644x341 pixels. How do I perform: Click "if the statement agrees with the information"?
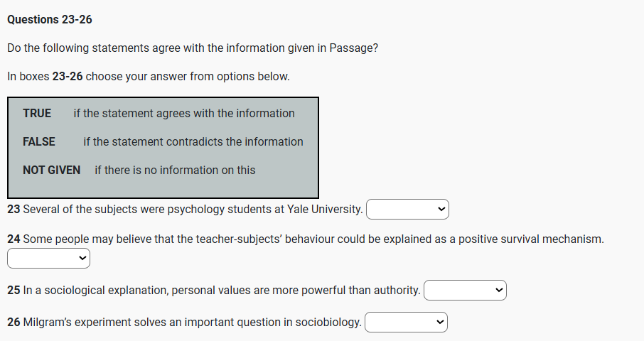[x=183, y=113]
